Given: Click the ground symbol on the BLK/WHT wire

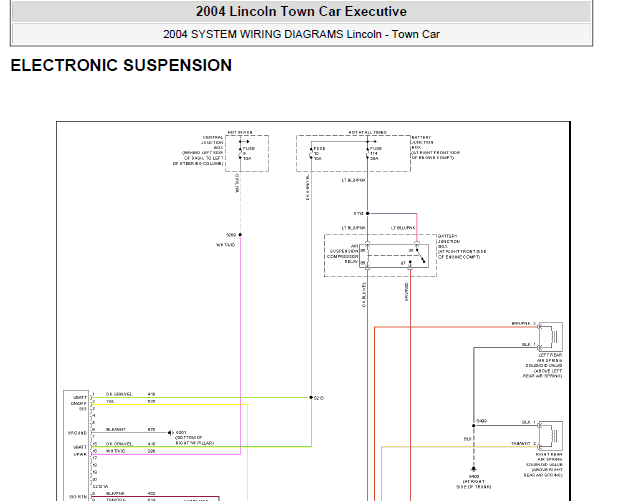Looking at the screenshot, I should tap(170, 433).
